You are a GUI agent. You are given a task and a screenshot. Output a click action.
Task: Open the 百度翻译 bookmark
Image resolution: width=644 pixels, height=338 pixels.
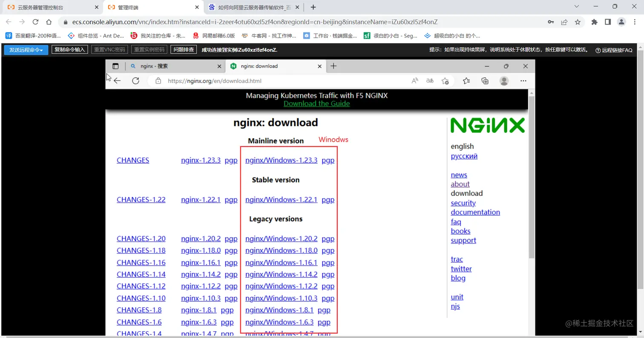pyautogui.click(x=33, y=36)
